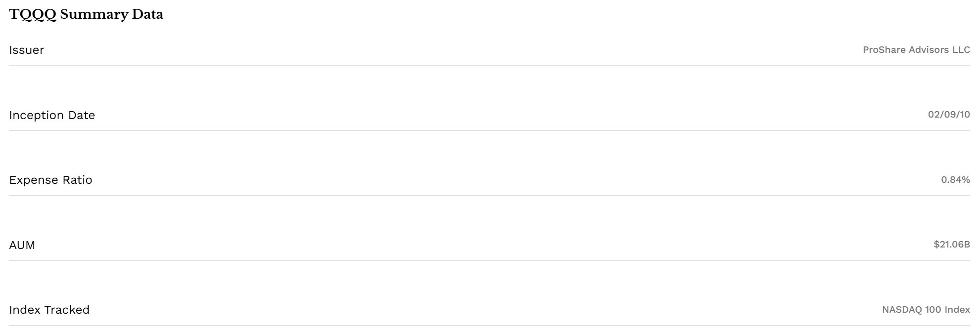Click the divider line beneath AUM row
The width and height of the screenshot is (980, 329).
click(490, 260)
